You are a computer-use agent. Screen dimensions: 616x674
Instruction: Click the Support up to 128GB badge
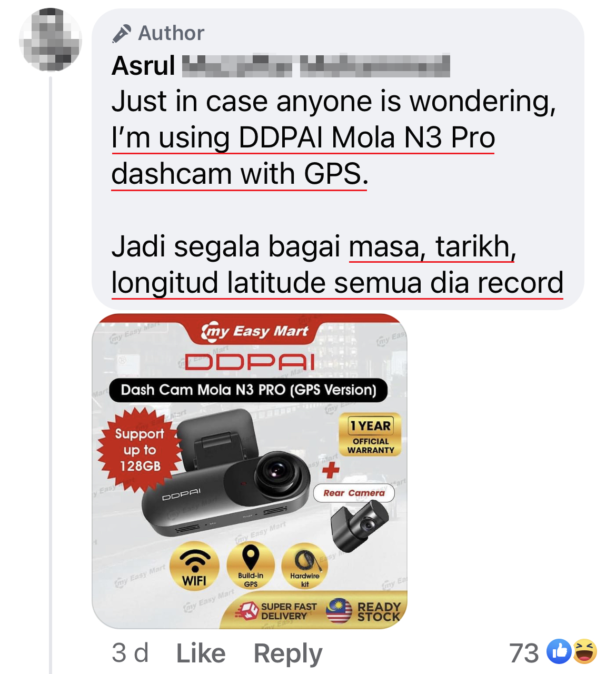coord(140,450)
